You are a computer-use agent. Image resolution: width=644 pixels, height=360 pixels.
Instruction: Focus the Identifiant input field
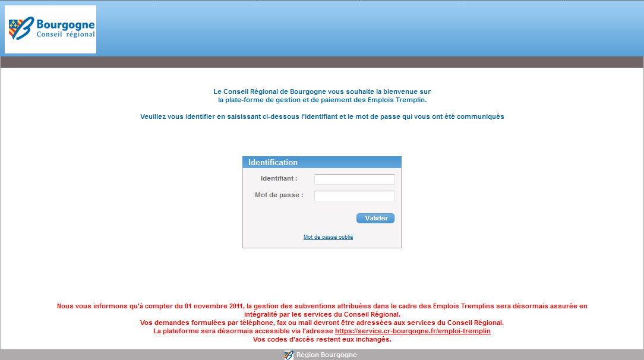pyautogui.click(x=354, y=179)
